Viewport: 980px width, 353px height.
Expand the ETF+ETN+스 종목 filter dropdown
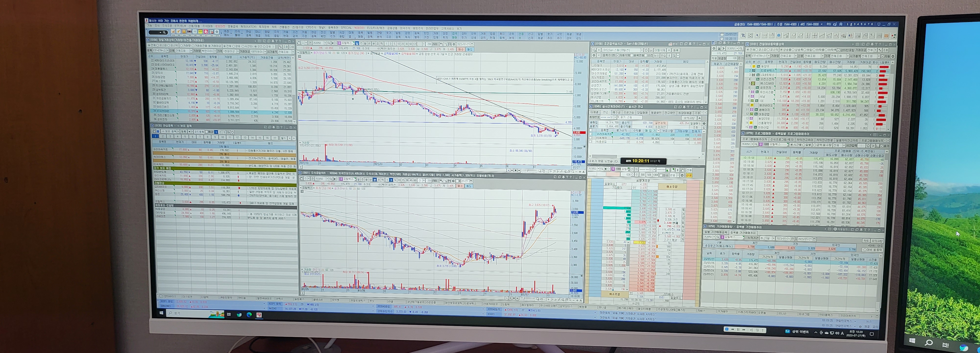coord(167,51)
